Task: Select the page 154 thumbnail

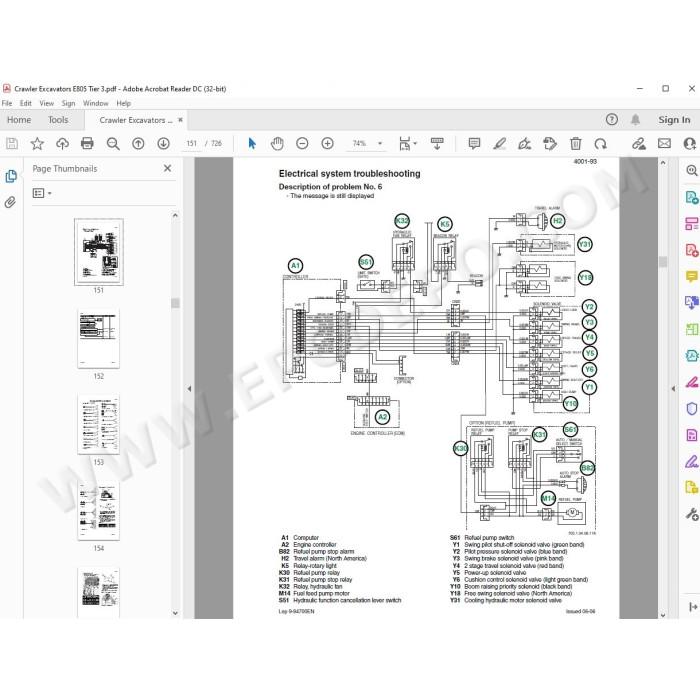Action: pyautogui.click(x=99, y=510)
